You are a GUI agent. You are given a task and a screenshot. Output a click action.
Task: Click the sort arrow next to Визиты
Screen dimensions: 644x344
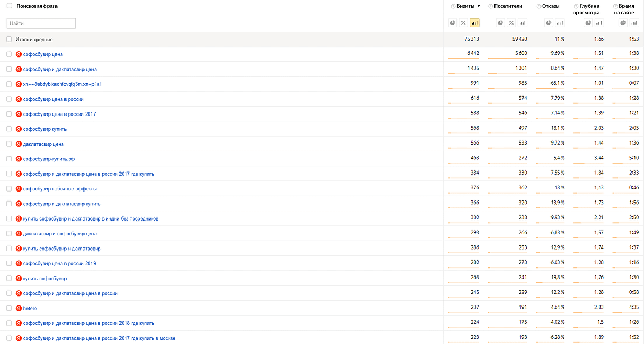[479, 6]
